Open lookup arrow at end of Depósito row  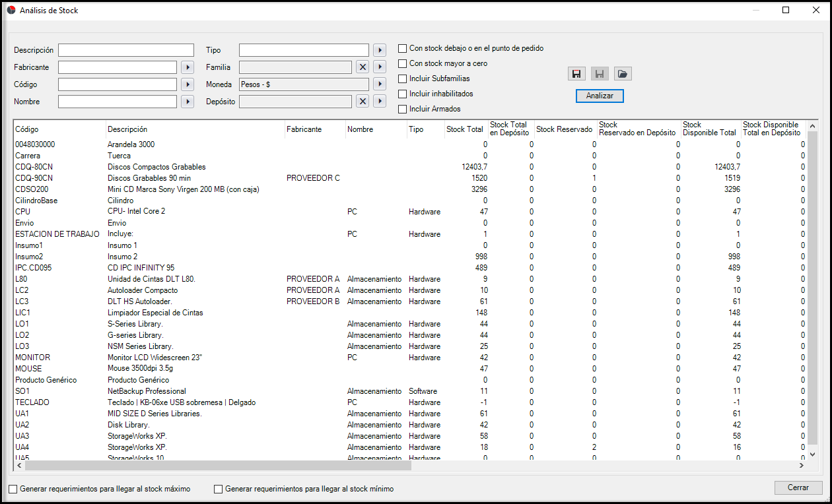click(379, 101)
